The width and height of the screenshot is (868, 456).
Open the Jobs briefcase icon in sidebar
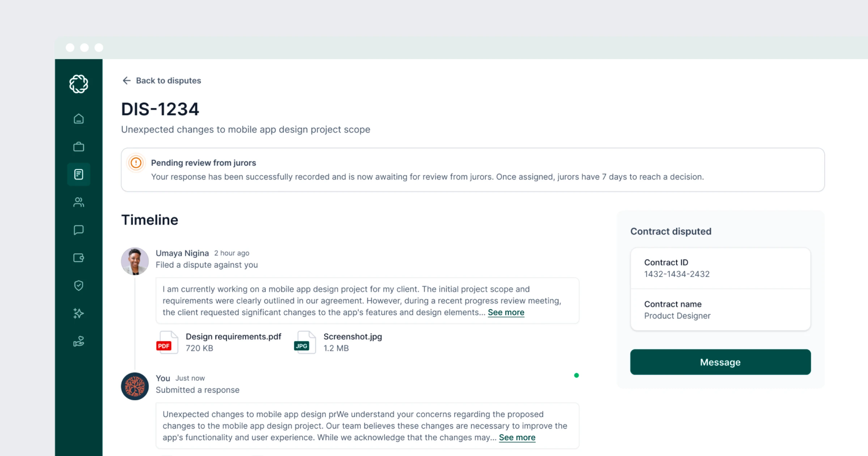tap(78, 146)
